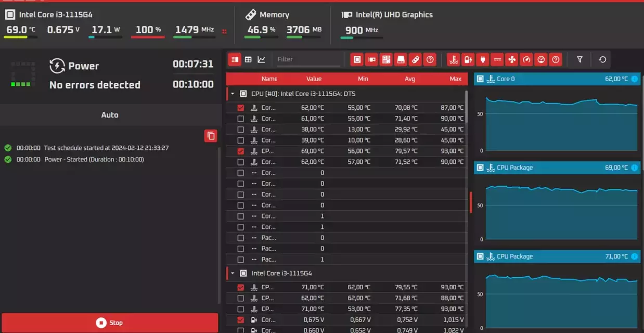Switch sensors to the list view
This screenshot has height=333, width=644.
point(235,59)
